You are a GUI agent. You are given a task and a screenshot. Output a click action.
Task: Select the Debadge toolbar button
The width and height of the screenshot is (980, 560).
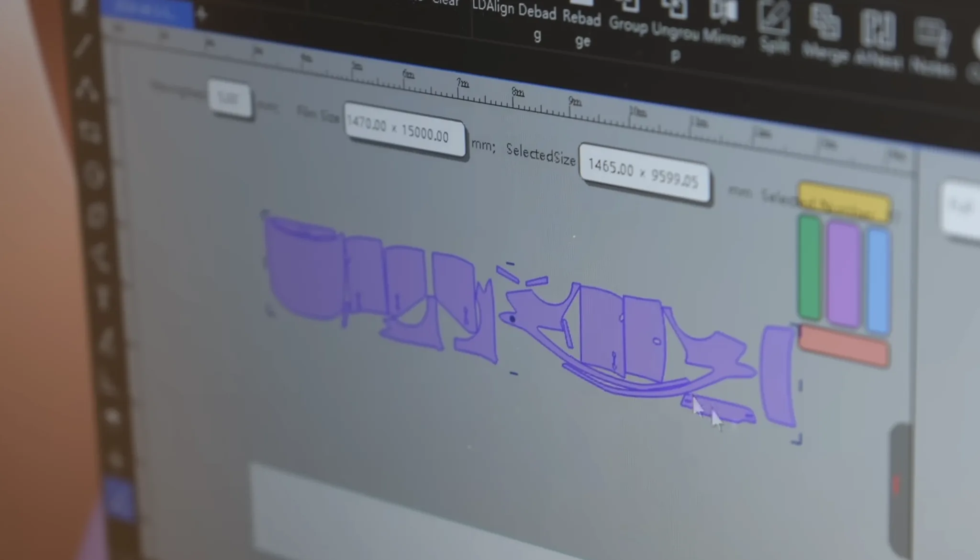pos(537,14)
